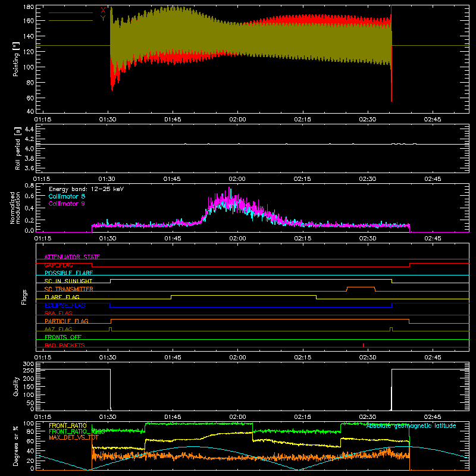Screen dimensions: 476x476
Task: Click the 300 tick on Quality axis
Action: click(29, 364)
